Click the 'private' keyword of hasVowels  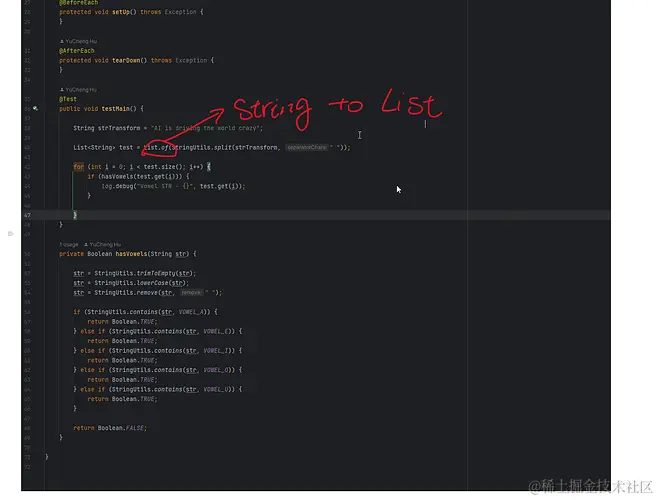coord(71,254)
